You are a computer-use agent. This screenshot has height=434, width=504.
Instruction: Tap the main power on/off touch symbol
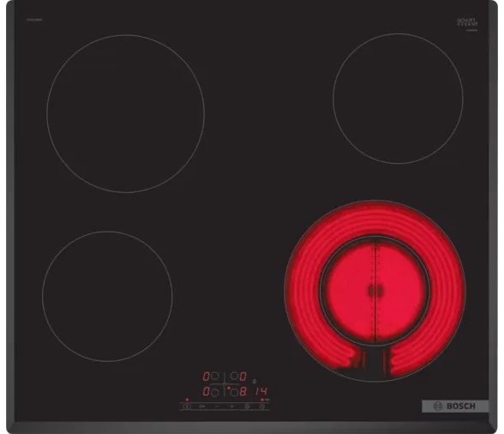(187, 407)
